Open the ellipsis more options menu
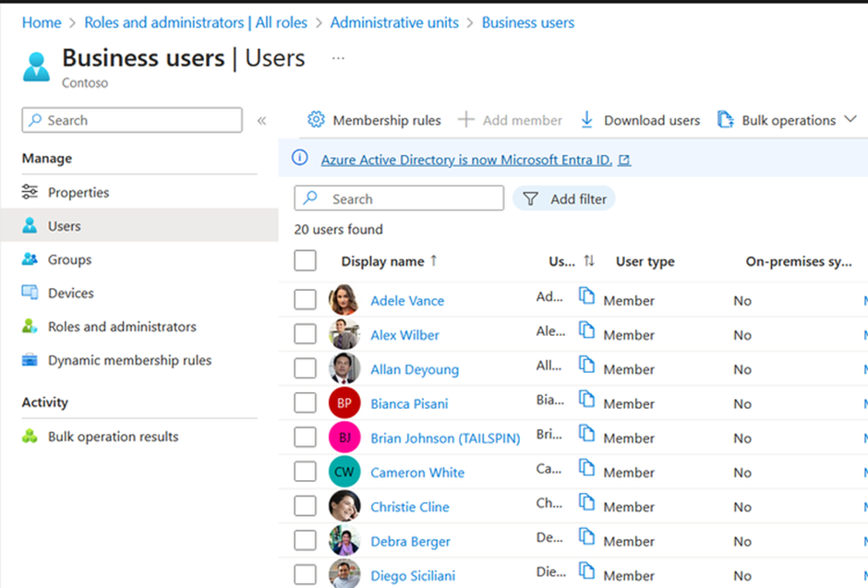 point(338,57)
